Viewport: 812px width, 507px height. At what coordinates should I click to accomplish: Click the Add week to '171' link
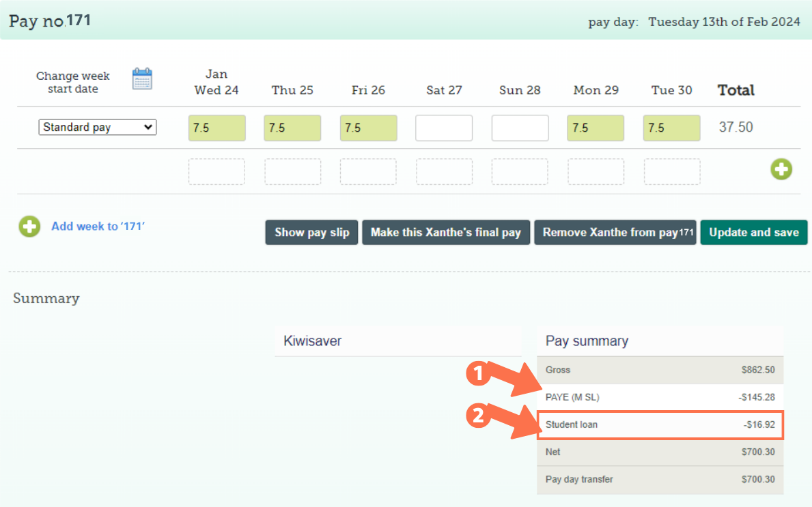pos(98,227)
